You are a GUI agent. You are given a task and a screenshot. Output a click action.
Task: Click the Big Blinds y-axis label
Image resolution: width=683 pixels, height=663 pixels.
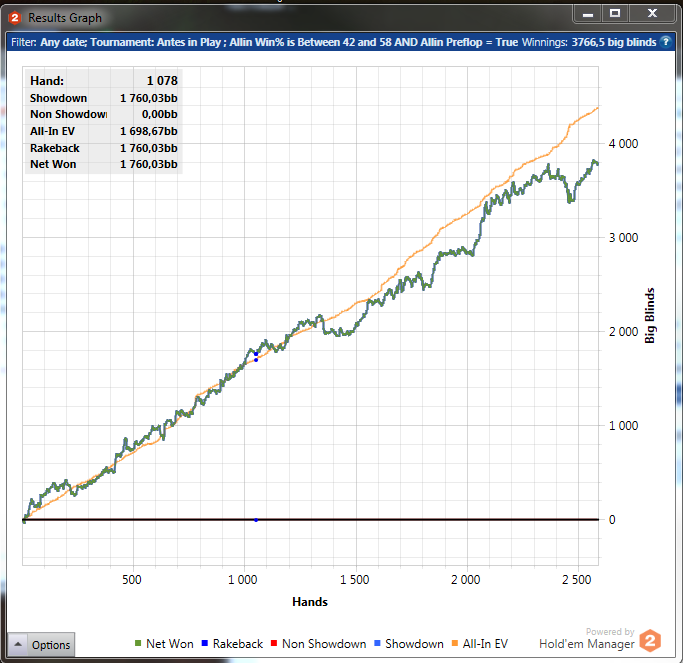pos(650,315)
